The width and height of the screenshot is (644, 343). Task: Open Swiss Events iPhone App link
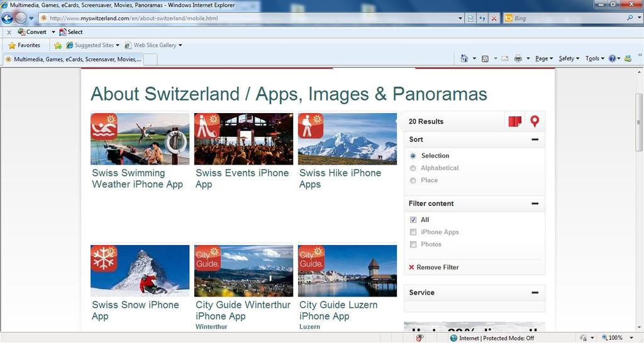(x=242, y=179)
